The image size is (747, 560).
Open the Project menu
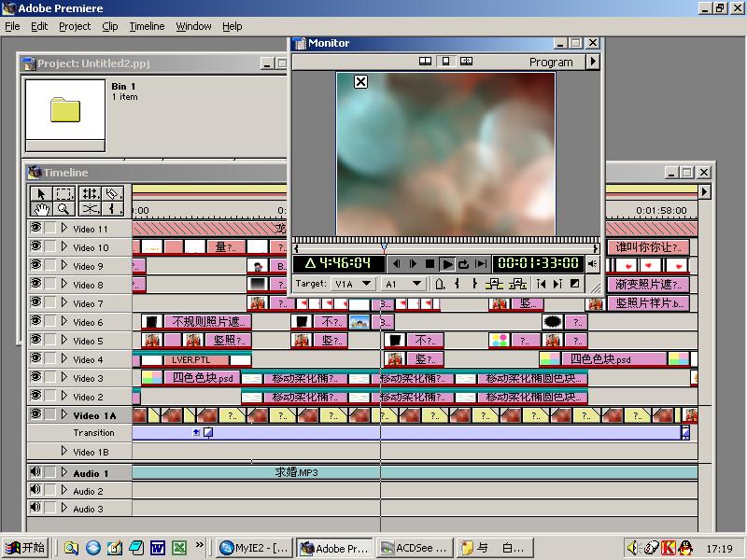pyautogui.click(x=75, y=26)
